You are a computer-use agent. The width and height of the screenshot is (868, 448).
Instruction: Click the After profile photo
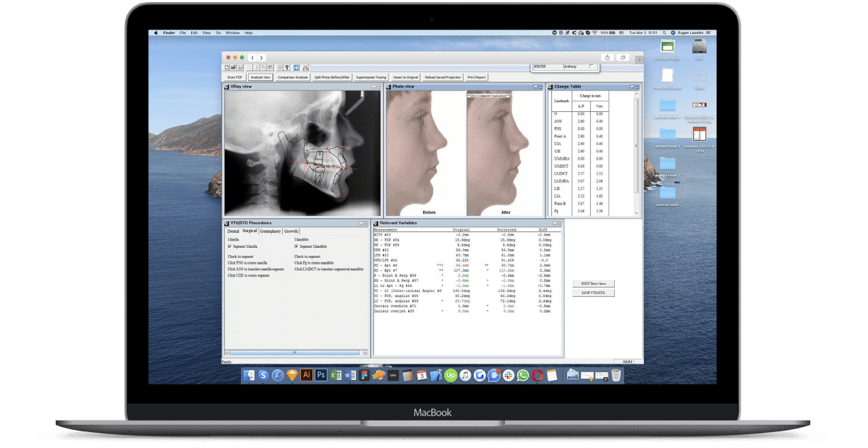pyautogui.click(x=506, y=153)
